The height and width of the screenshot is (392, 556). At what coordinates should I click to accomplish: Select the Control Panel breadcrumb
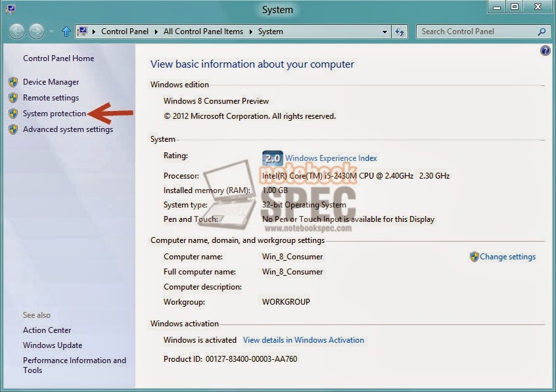point(124,32)
